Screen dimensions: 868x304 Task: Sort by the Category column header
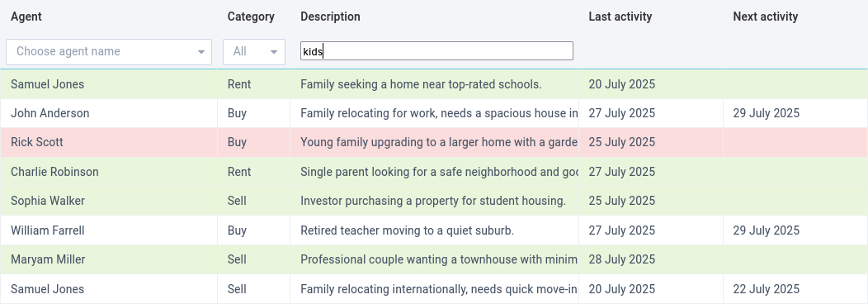tap(251, 17)
